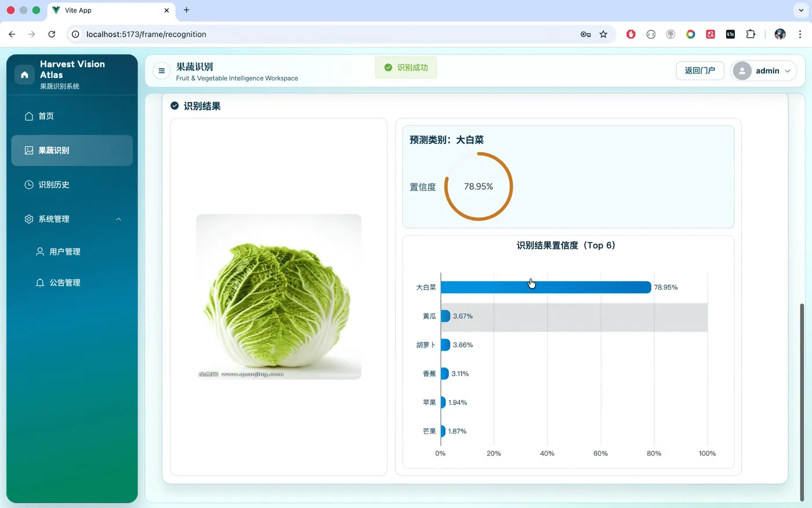The height and width of the screenshot is (508, 812).
Task: Click the 78.95% confidence progress ring
Action: (478, 186)
